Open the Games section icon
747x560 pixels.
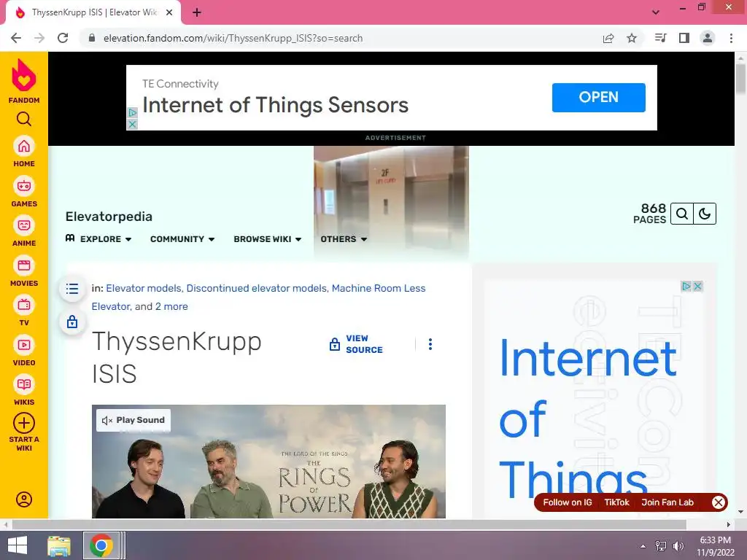[x=24, y=186]
